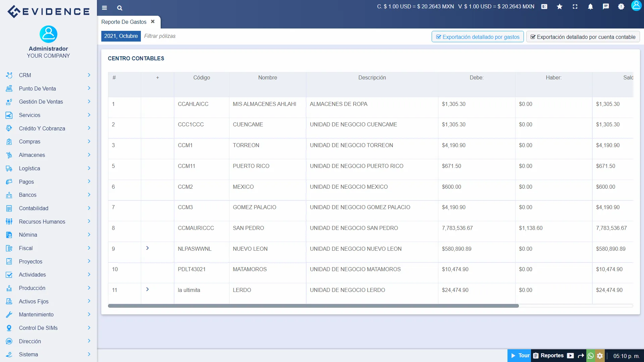
Task: Click the WhatsApp icon in bottom bar
Action: tap(591, 356)
